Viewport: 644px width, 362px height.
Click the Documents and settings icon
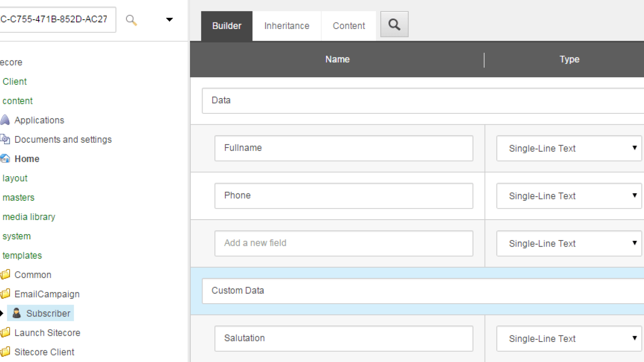(5, 139)
